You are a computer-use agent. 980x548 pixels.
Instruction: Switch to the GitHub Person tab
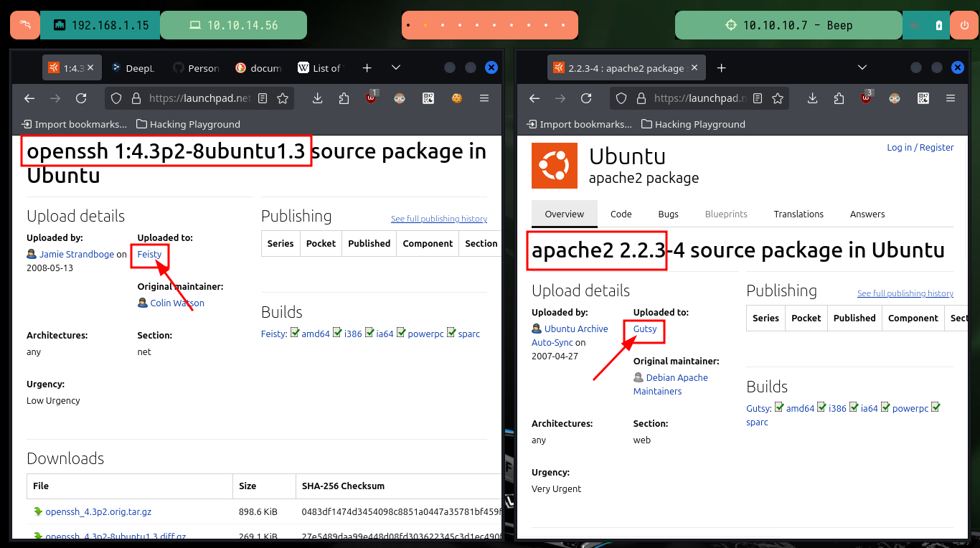tap(196, 68)
